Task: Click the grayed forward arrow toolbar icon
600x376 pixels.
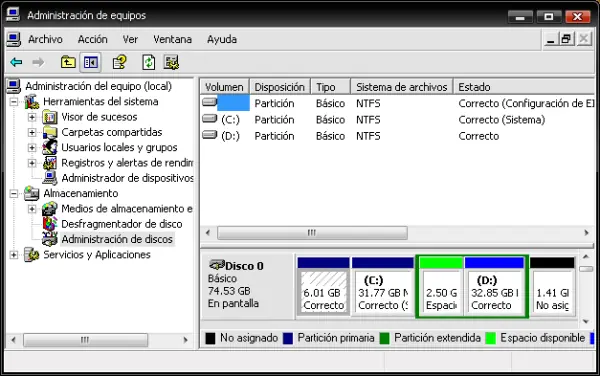Action: [38, 62]
